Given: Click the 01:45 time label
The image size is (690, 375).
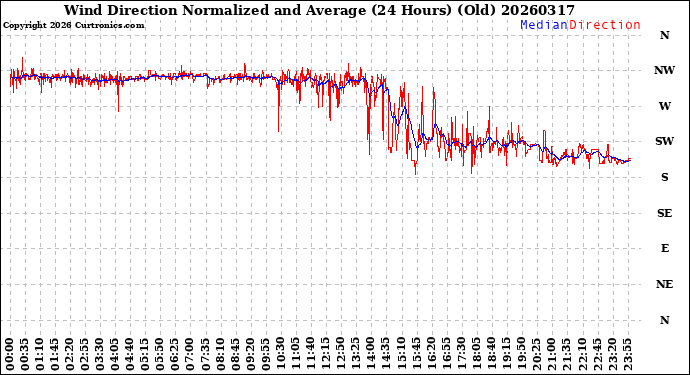Looking at the screenshot, I should (x=55, y=355).
